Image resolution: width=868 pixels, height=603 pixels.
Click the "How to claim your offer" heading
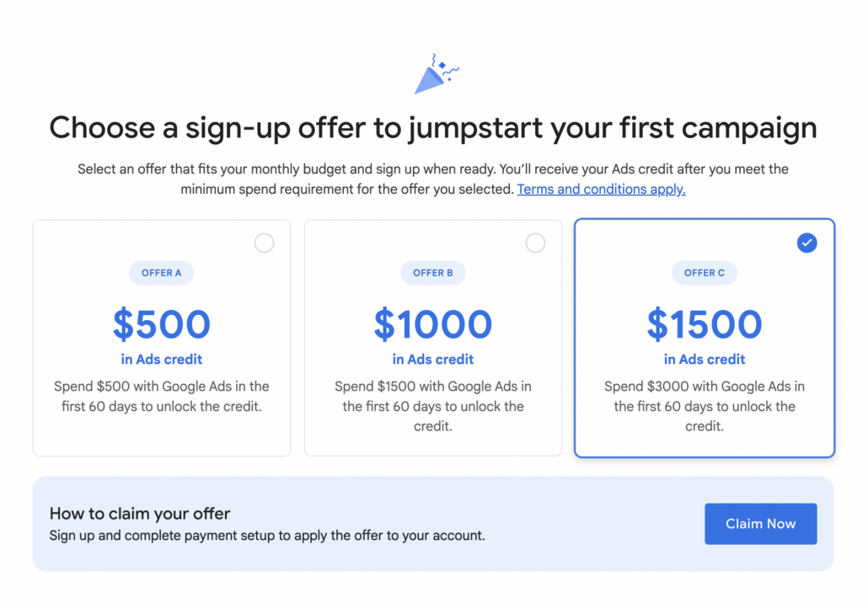(140, 514)
